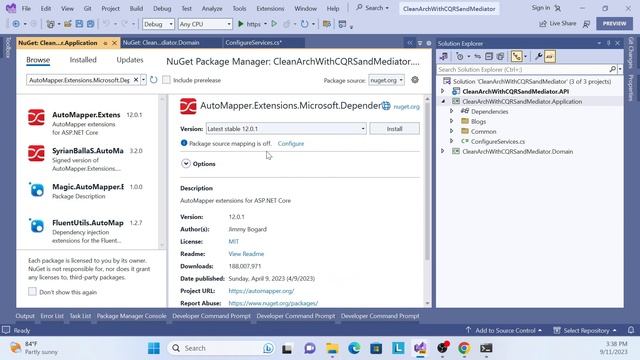Open the nuget.org link in package header
Viewport: 640px width, 360px height.
click(x=406, y=107)
